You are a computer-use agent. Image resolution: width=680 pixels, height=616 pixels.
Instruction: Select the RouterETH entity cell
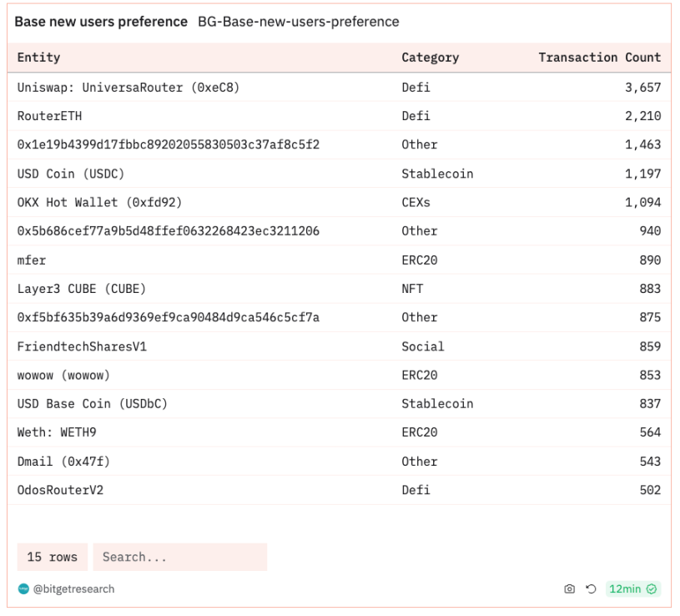49,116
